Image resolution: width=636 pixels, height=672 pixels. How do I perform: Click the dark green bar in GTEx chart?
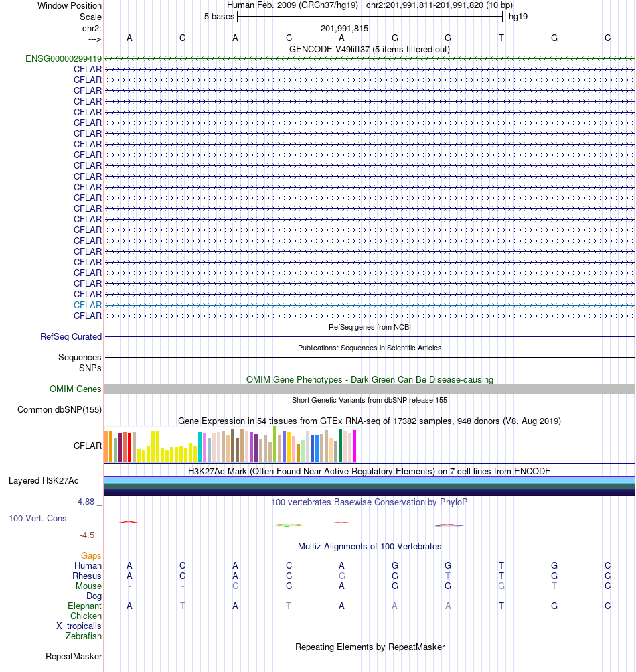point(341,446)
